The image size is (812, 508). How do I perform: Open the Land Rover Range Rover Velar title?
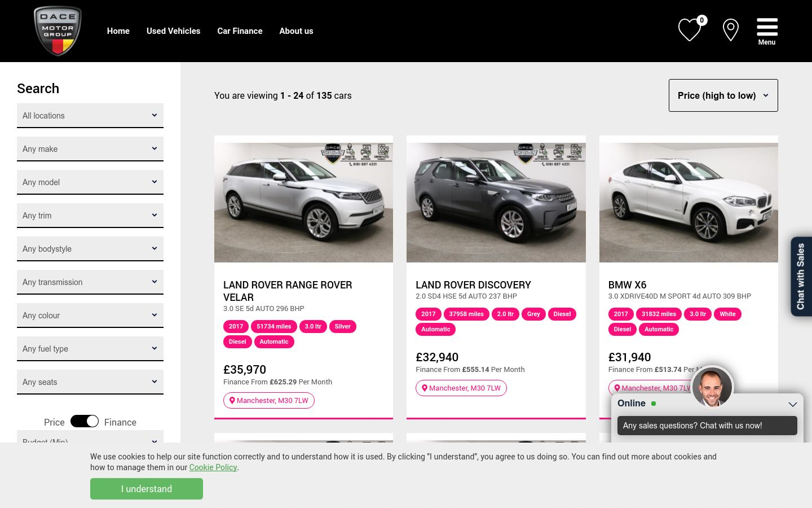tap(288, 291)
